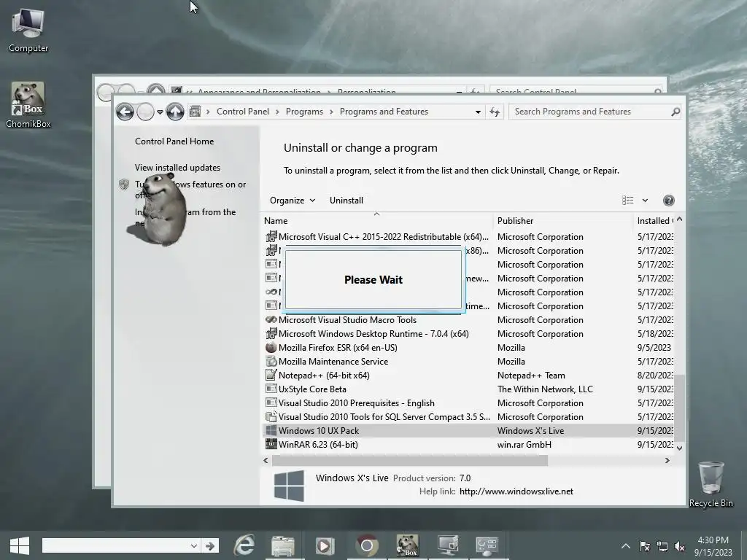The width and height of the screenshot is (747, 560).
Task: Open Control Panel Home link
Action: tap(174, 141)
